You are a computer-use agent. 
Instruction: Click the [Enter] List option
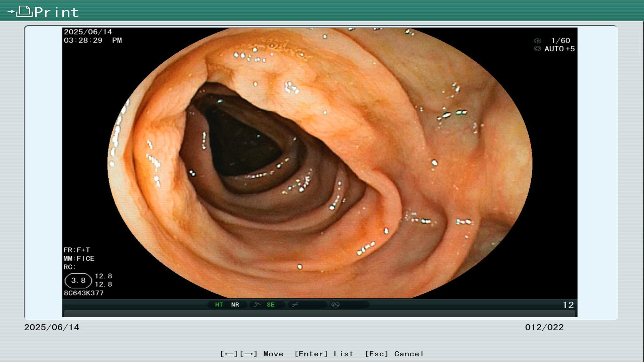[324, 354]
